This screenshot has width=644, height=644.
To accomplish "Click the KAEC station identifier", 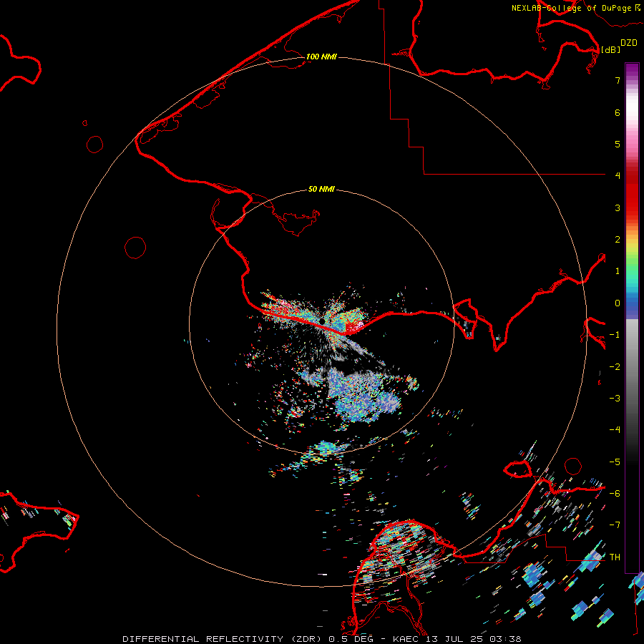I will tap(408, 639).
